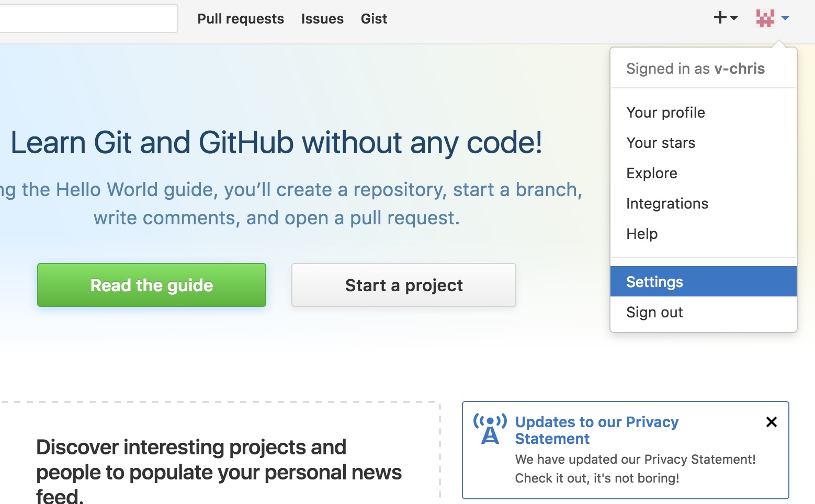This screenshot has width=815, height=504.
Task: Open Integrations from the user menu
Action: [x=703, y=203]
